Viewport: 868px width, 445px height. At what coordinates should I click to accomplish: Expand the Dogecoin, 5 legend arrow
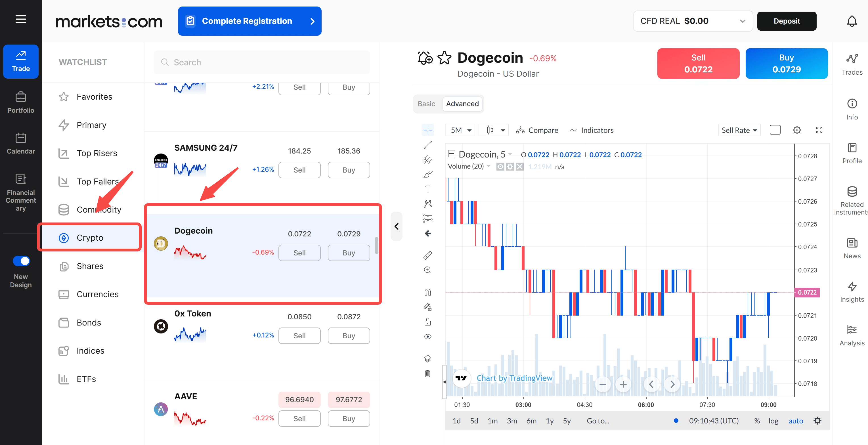510,154
